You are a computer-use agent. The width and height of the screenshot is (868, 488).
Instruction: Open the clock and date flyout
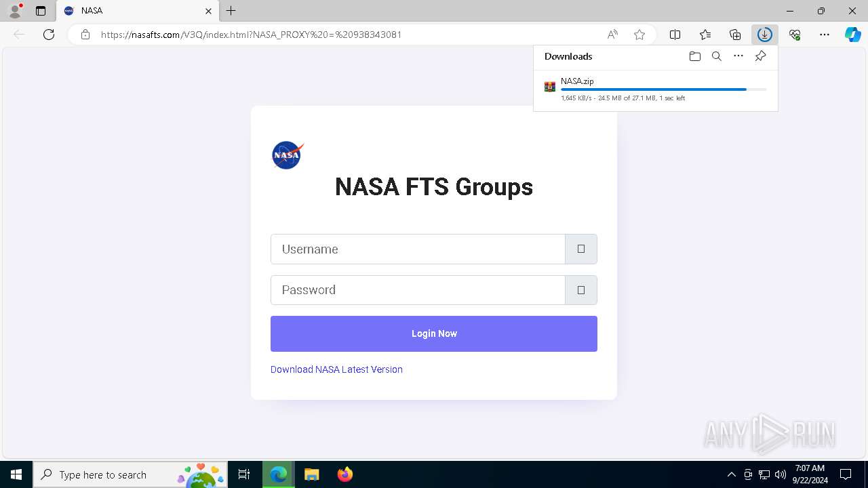click(x=810, y=474)
